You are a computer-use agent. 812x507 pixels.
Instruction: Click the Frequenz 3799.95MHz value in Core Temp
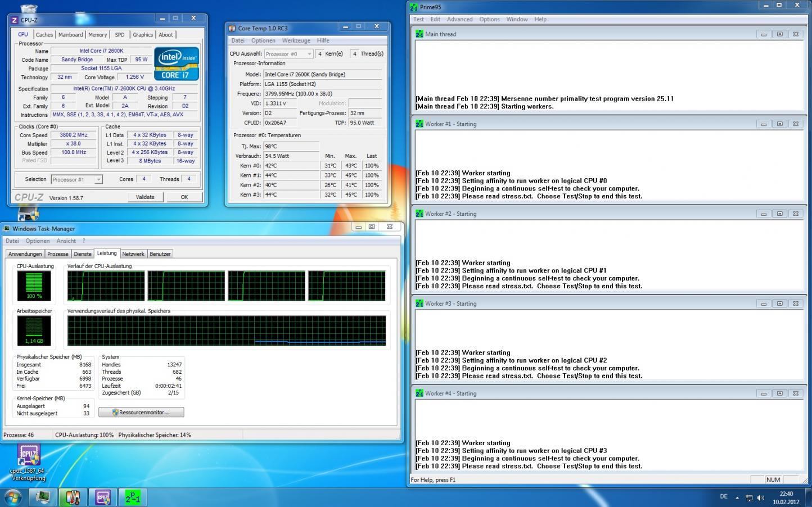point(323,94)
